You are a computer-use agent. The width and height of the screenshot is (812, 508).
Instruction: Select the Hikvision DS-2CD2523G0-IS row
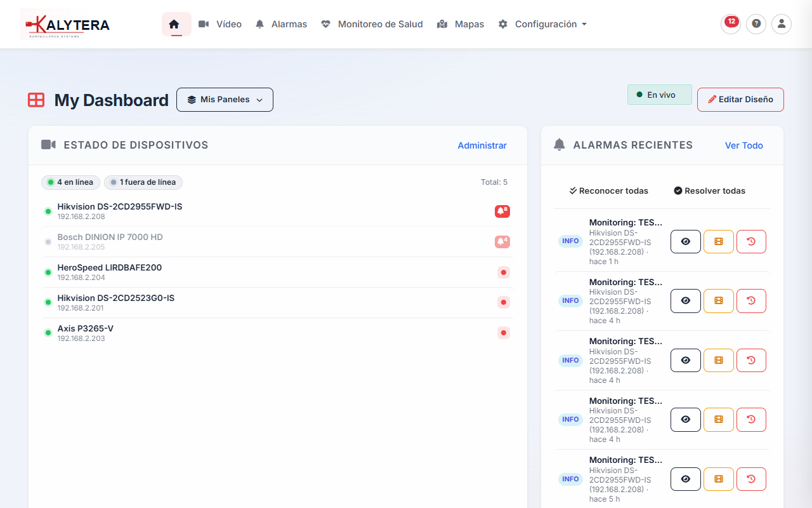pyautogui.click(x=277, y=303)
